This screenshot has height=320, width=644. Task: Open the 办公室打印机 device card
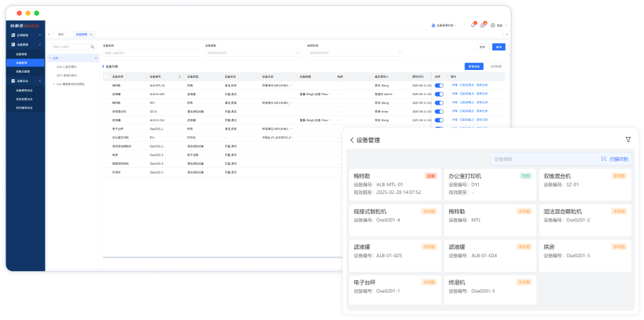(489, 184)
